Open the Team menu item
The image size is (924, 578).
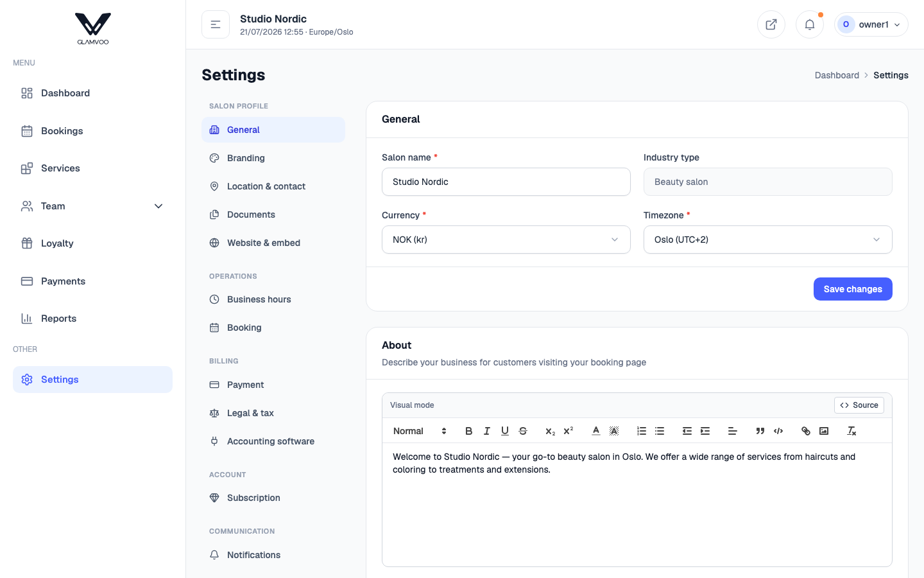92,206
